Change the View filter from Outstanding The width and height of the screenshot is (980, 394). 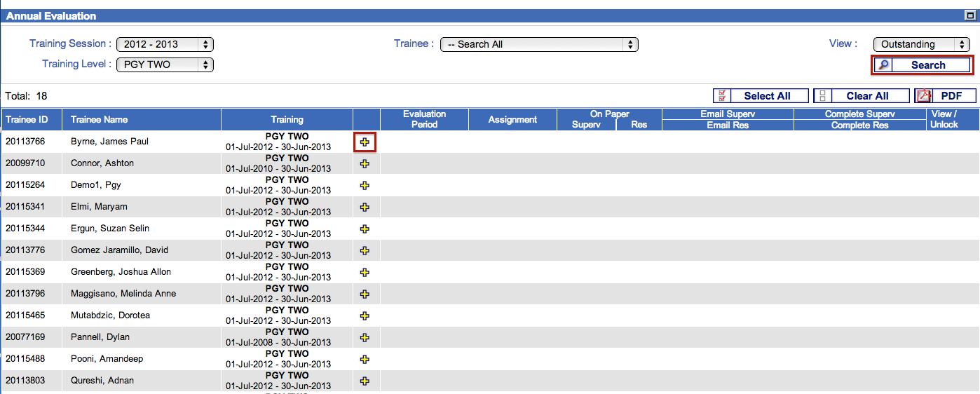point(921,44)
